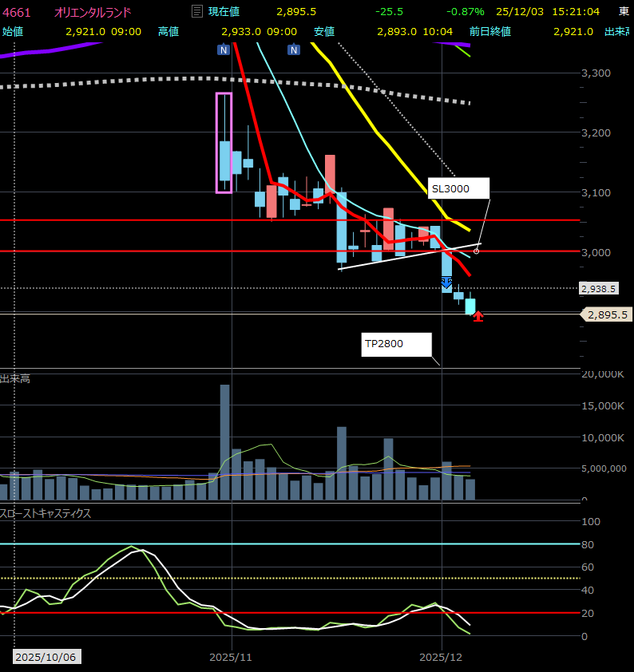Select the TP2800 annotation label
Viewport: 634px width, 672px height.
[x=396, y=345]
